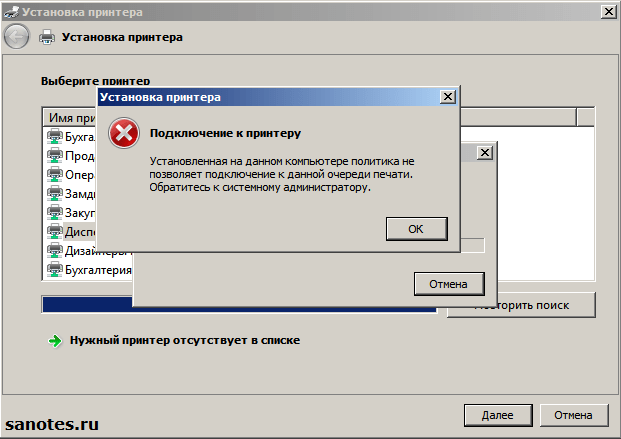Select the highlighted "Дисп" printer row
This screenshot has height=439, width=621.
71,231
